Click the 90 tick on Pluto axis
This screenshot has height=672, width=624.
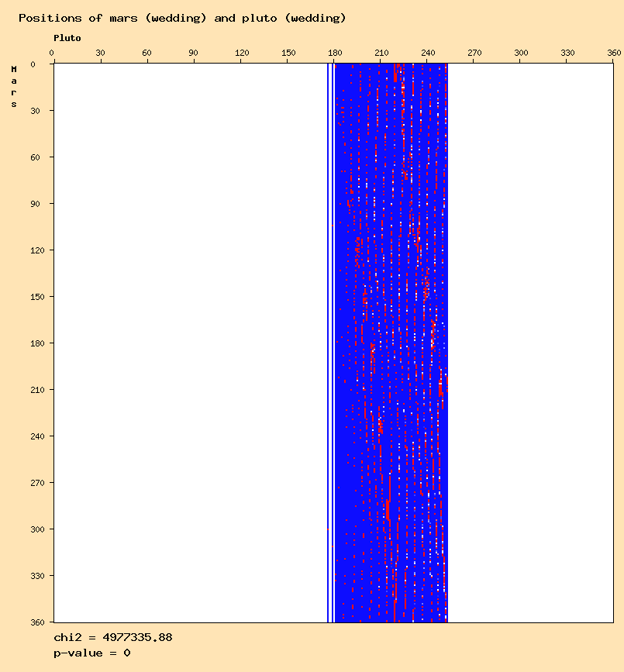click(193, 53)
